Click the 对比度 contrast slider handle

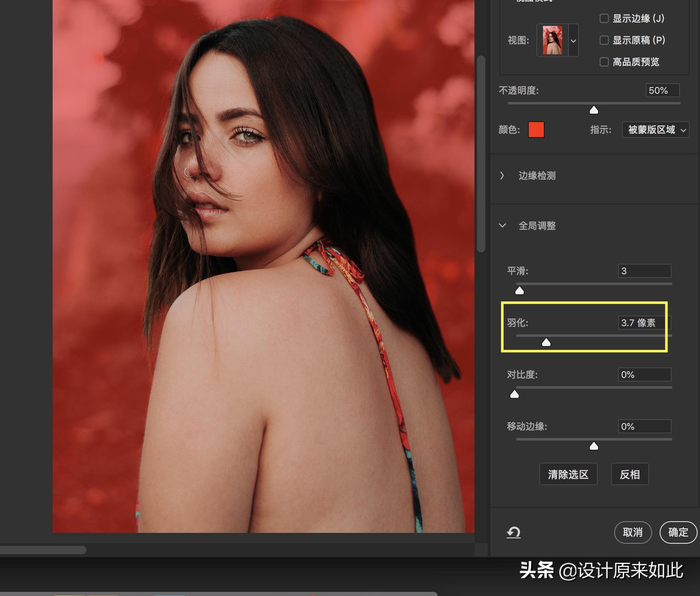coord(514,393)
